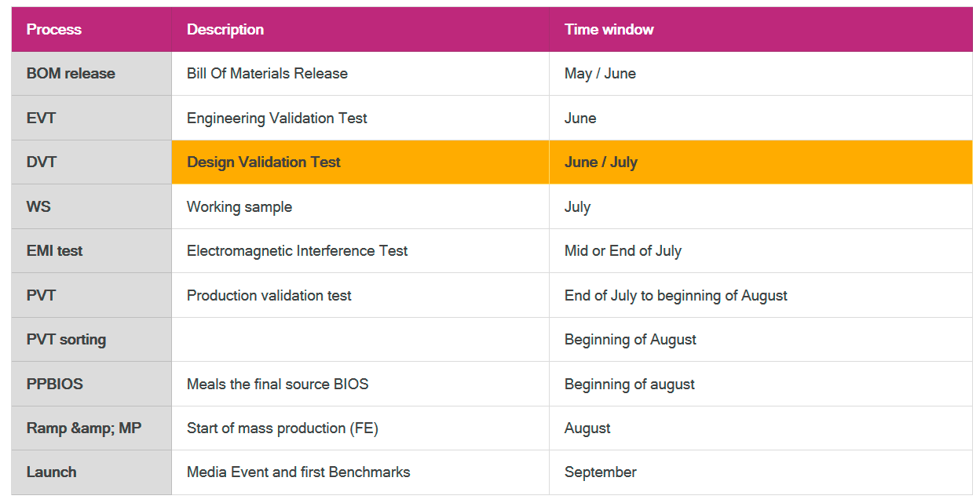
Task: Select the EVT process cell
Action: click(x=42, y=118)
